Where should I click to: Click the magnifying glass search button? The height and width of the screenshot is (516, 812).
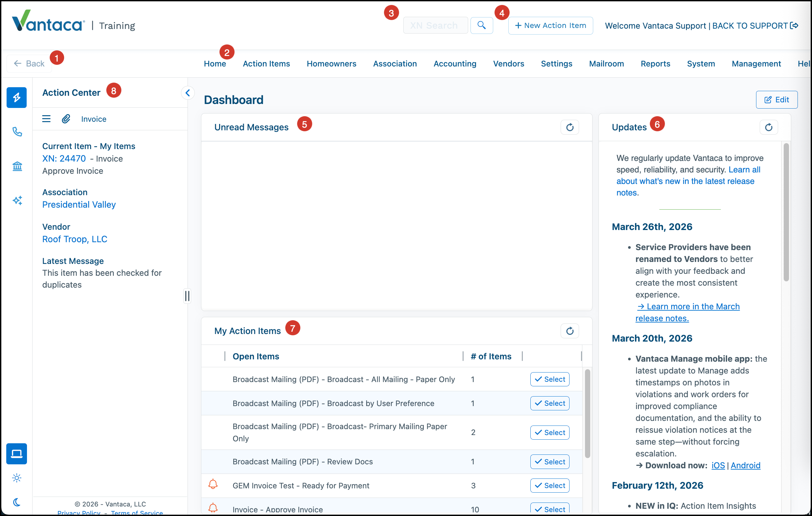tap(482, 25)
